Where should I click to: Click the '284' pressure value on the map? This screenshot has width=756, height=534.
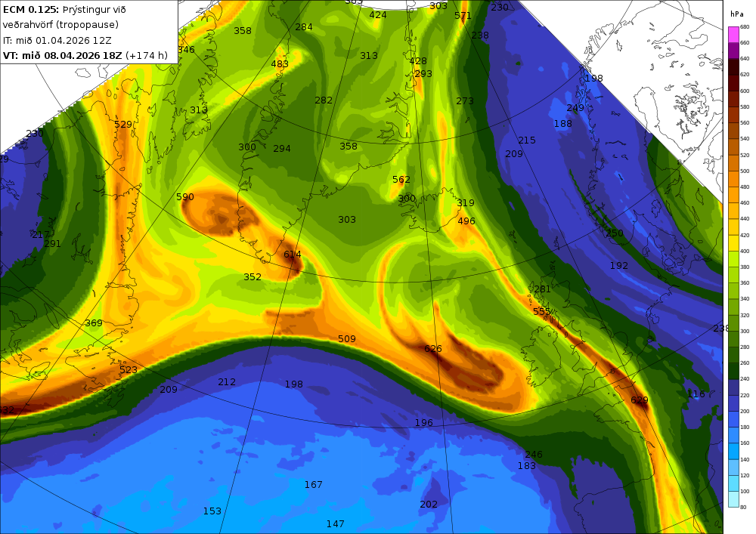304,27
